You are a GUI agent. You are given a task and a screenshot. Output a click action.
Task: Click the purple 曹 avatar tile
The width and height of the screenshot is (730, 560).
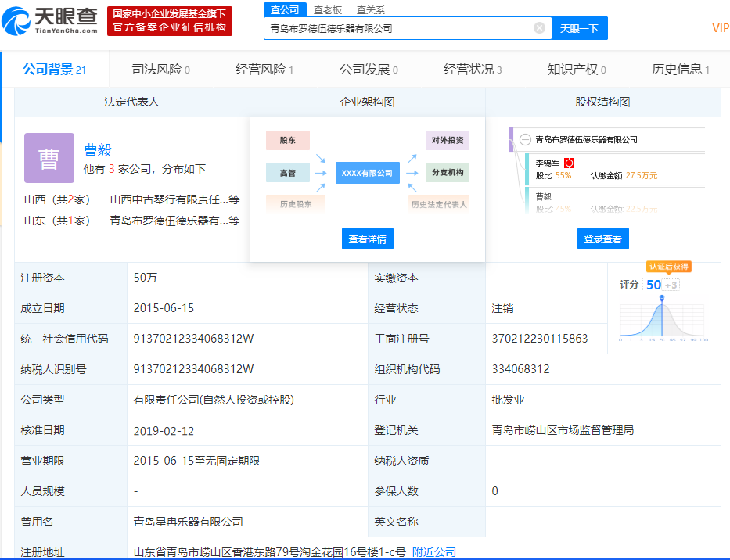pyautogui.click(x=49, y=158)
